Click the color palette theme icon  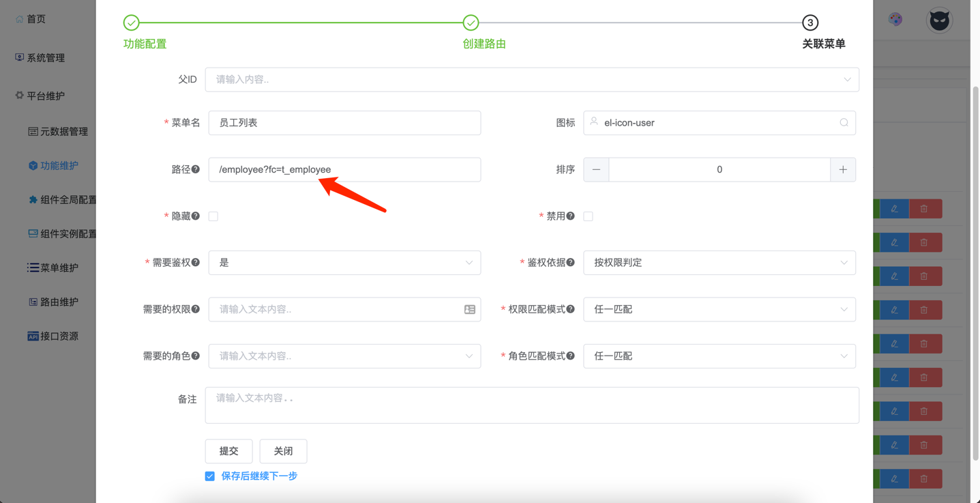pos(895,20)
